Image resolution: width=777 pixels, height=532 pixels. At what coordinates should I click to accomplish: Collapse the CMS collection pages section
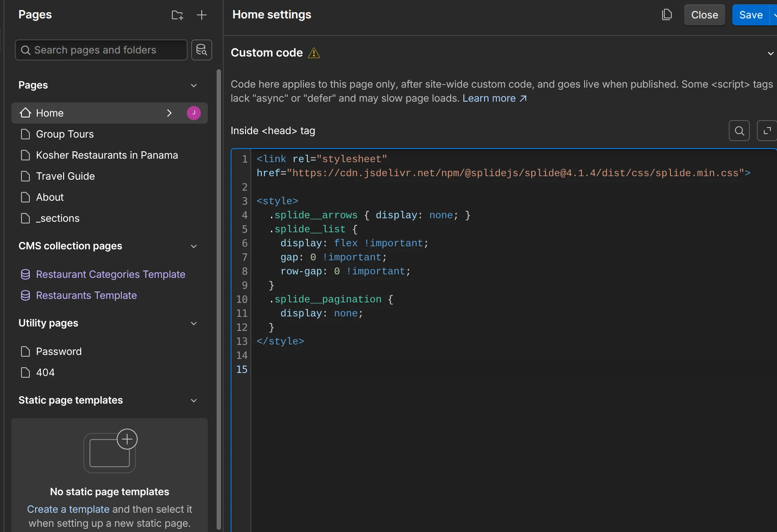tap(194, 246)
